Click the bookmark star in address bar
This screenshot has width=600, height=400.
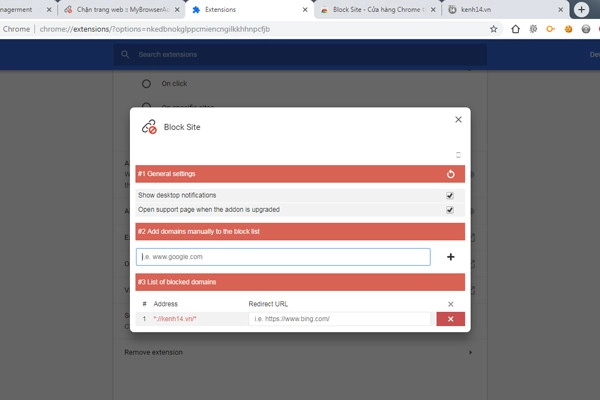click(x=493, y=29)
